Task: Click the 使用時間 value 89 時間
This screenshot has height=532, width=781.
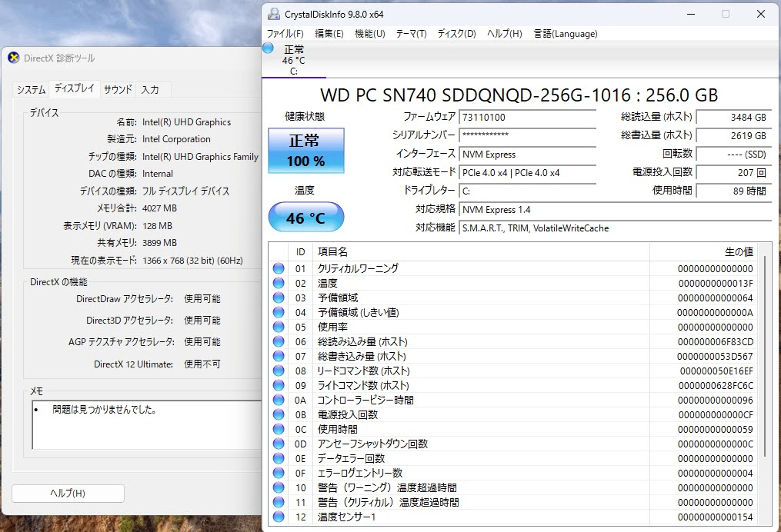Action: pyautogui.click(x=734, y=191)
